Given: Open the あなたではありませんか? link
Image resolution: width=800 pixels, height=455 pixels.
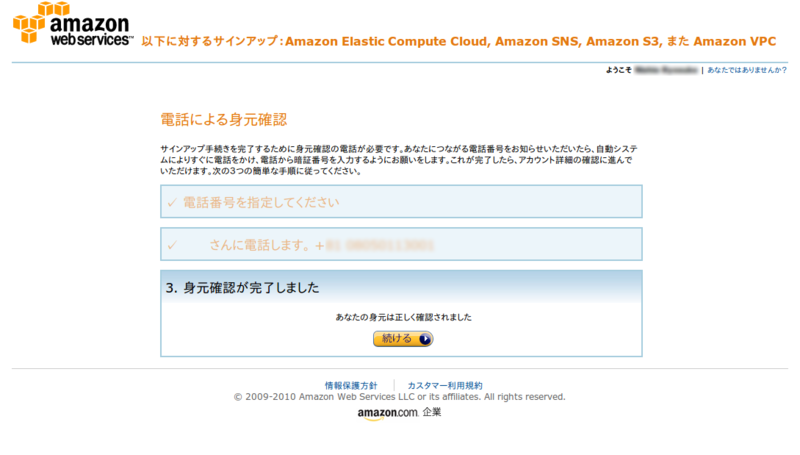Looking at the screenshot, I should click(x=747, y=71).
